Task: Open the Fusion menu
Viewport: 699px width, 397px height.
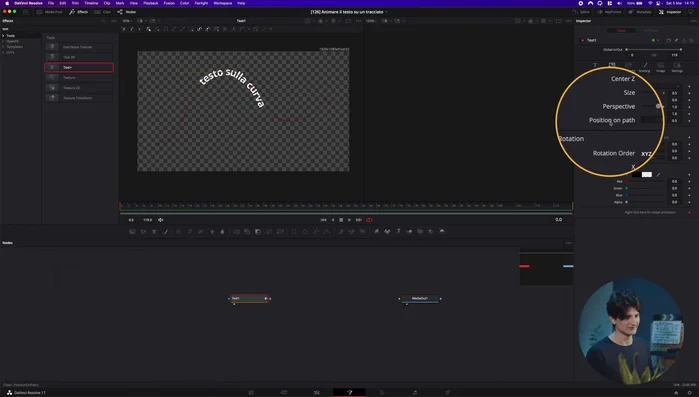Action: (x=169, y=3)
